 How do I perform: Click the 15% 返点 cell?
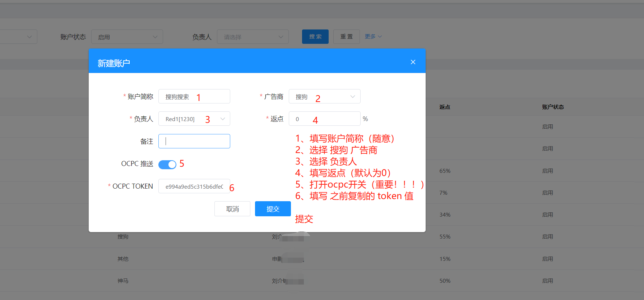(445, 259)
